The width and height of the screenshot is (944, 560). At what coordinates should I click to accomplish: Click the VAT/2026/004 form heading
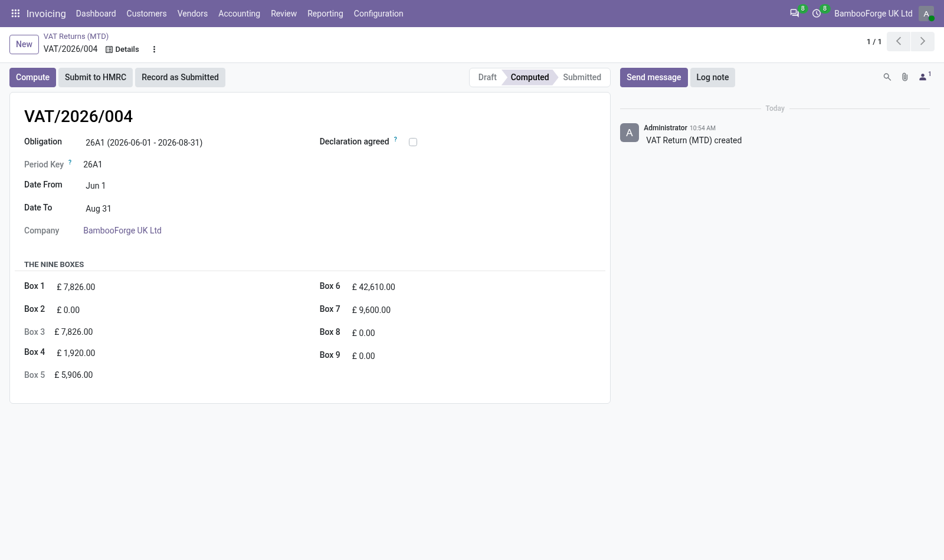pos(78,117)
